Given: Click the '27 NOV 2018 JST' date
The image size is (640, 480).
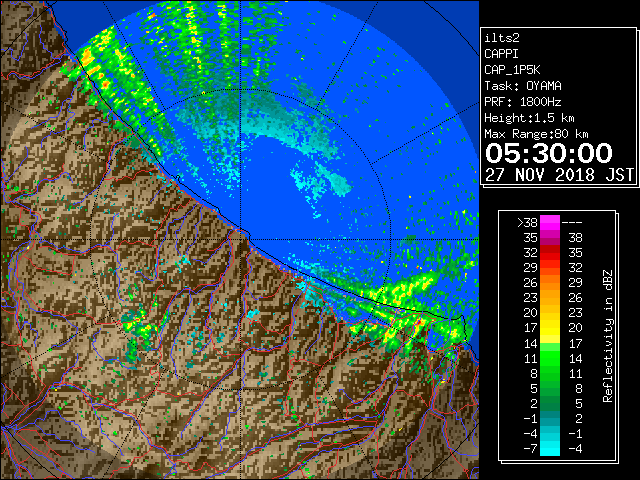Looking at the screenshot, I should coord(559,175).
